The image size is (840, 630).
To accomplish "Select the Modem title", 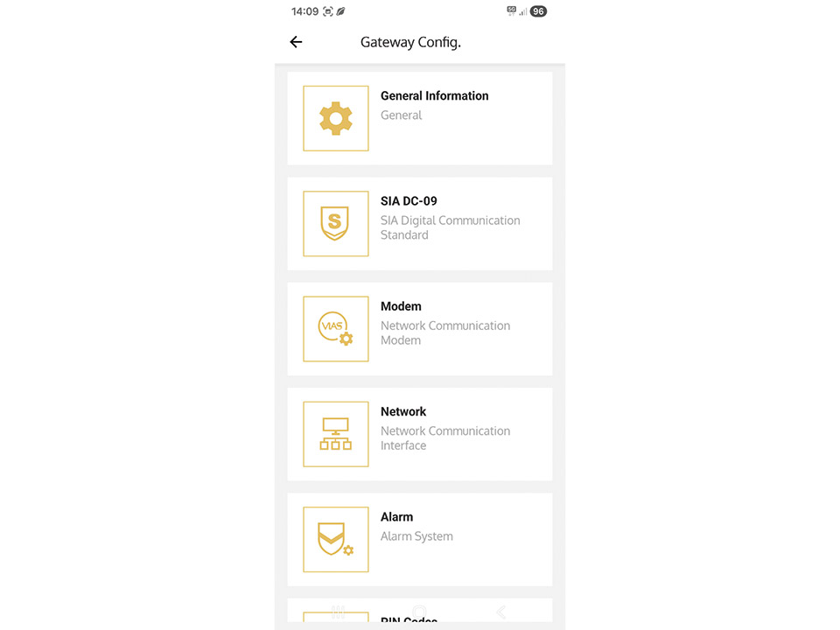I will point(401,306).
